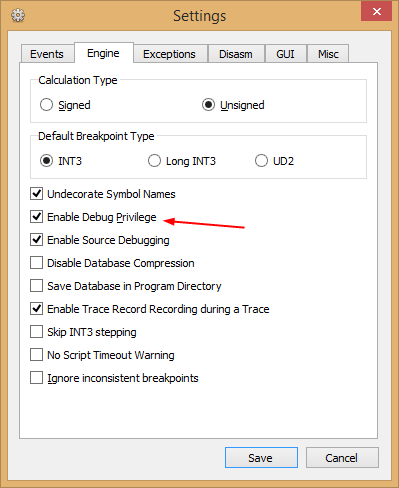Click the Save button

(x=261, y=458)
